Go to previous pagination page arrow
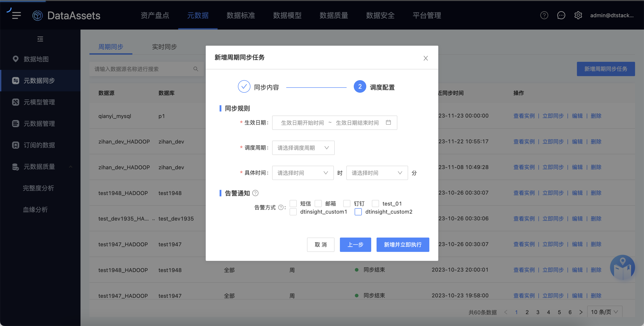Viewport: 644px width, 326px height. 506,312
